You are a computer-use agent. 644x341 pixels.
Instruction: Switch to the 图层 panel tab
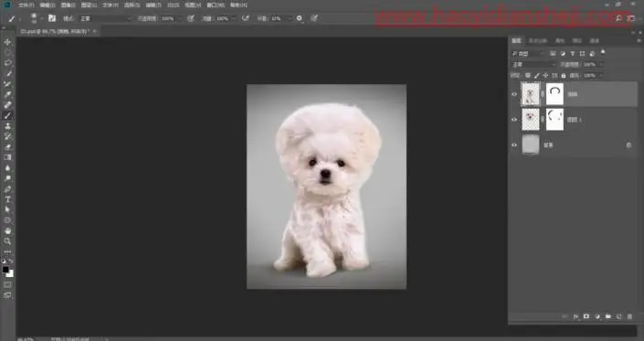click(516, 40)
